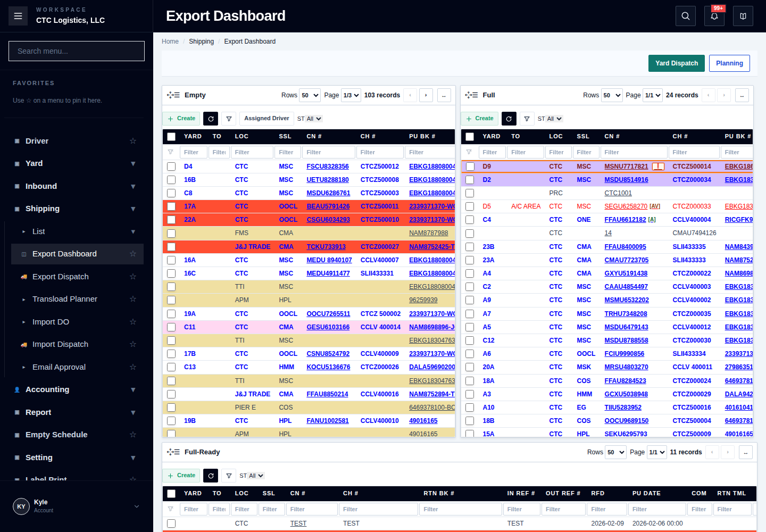Select all rows in Empty table
This screenshot has height=532, width=766.
point(171,137)
